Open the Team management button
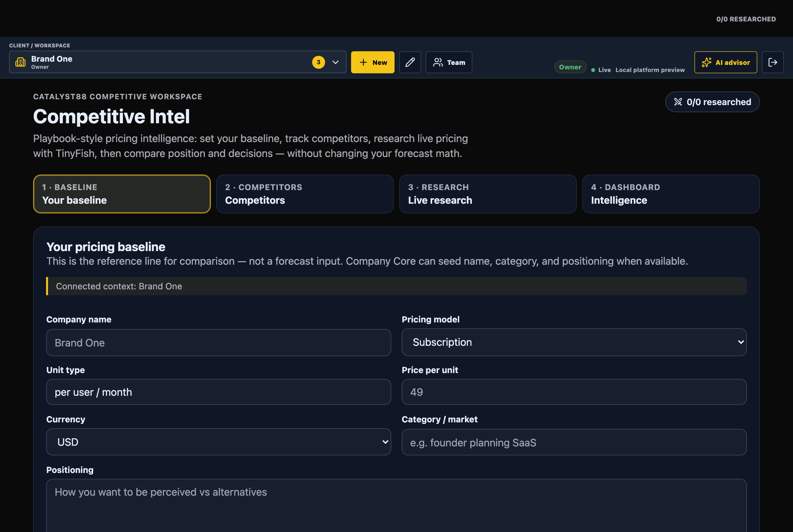The height and width of the screenshot is (532, 793). [449, 62]
